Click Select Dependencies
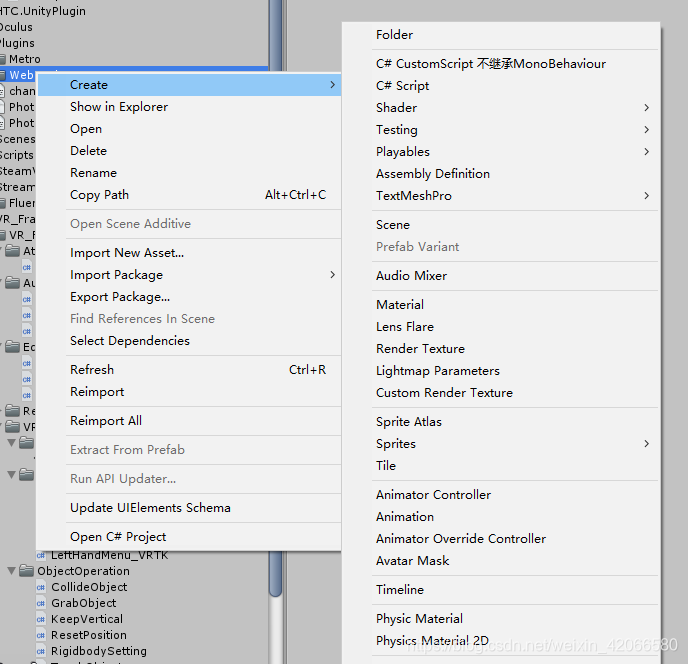Viewport: 688px width, 664px height. [190, 341]
